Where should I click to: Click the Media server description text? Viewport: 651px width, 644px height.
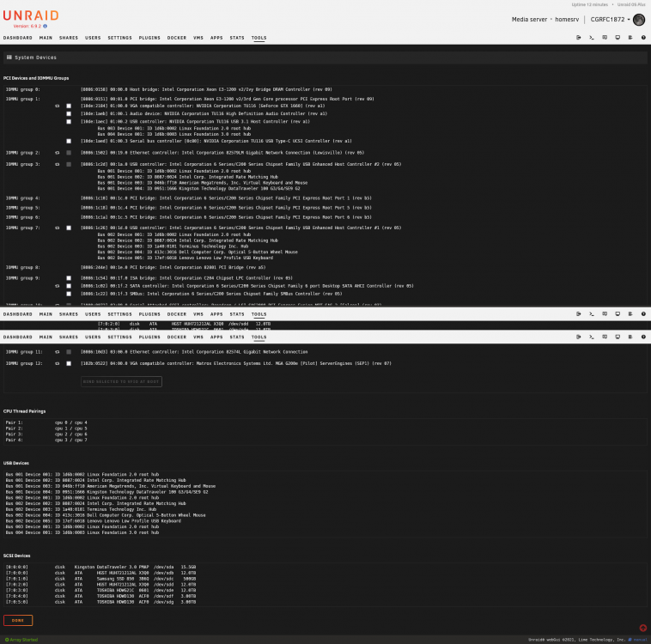click(529, 20)
